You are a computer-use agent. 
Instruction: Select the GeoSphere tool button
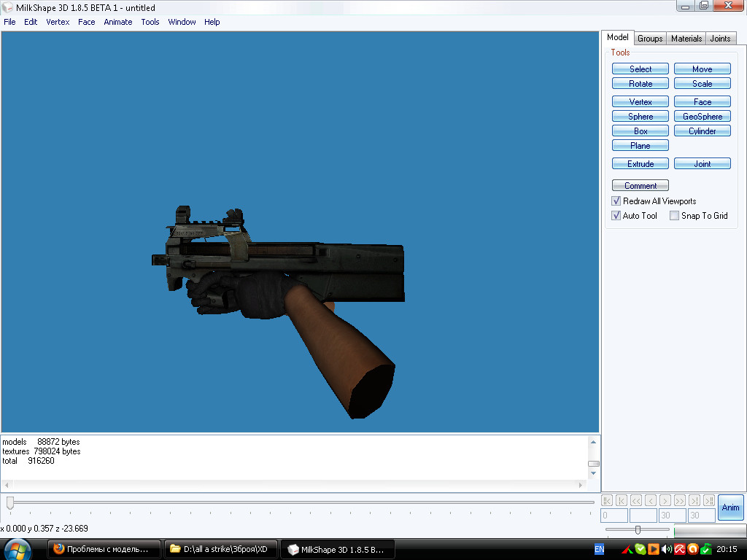coord(702,117)
